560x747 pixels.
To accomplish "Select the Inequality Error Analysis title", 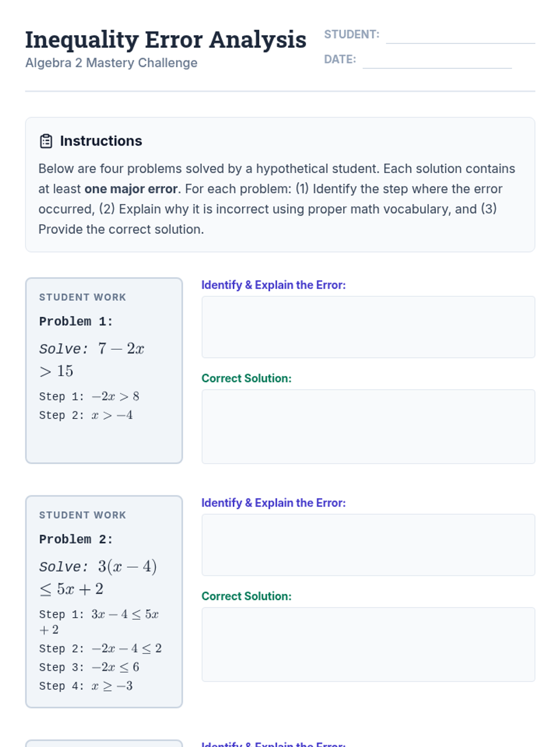I will [x=166, y=40].
